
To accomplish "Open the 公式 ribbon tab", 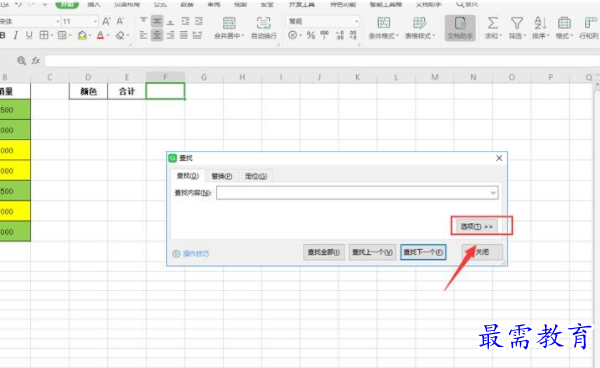I will click(x=160, y=4).
